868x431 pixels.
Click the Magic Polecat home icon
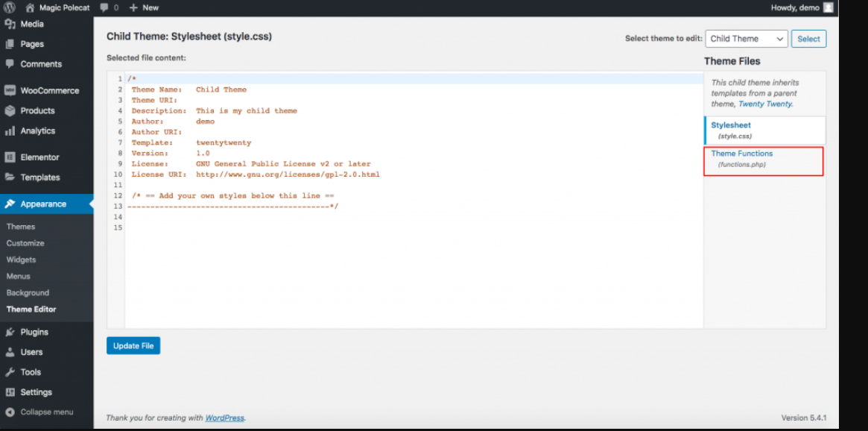point(30,7)
